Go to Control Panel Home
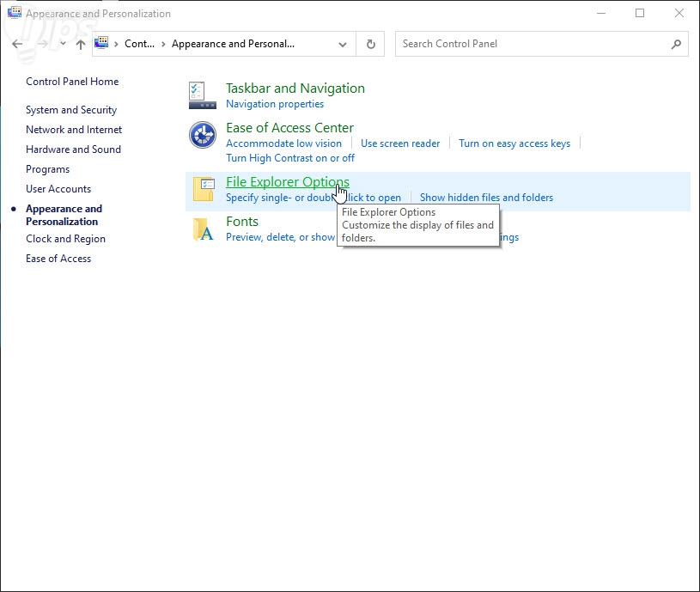The width and height of the screenshot is (700, 592). [72, 82]
